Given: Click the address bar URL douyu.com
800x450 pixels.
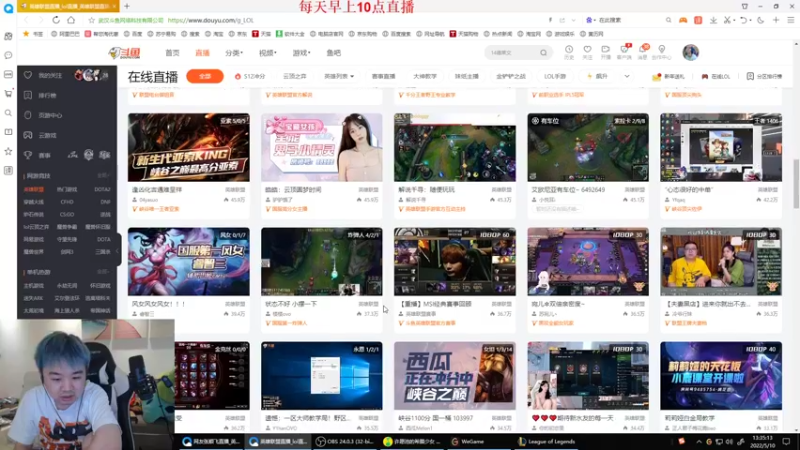Looking at the screenshot, I should (x=210, y=20).
